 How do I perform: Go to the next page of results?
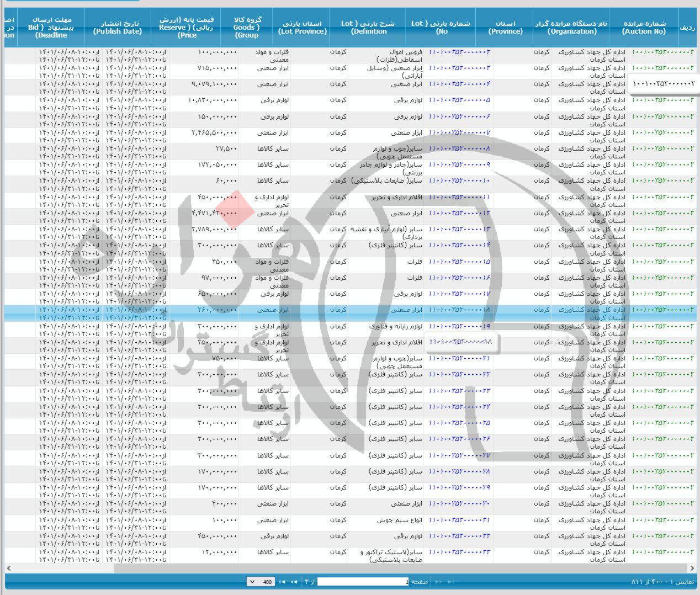point(293,582)
